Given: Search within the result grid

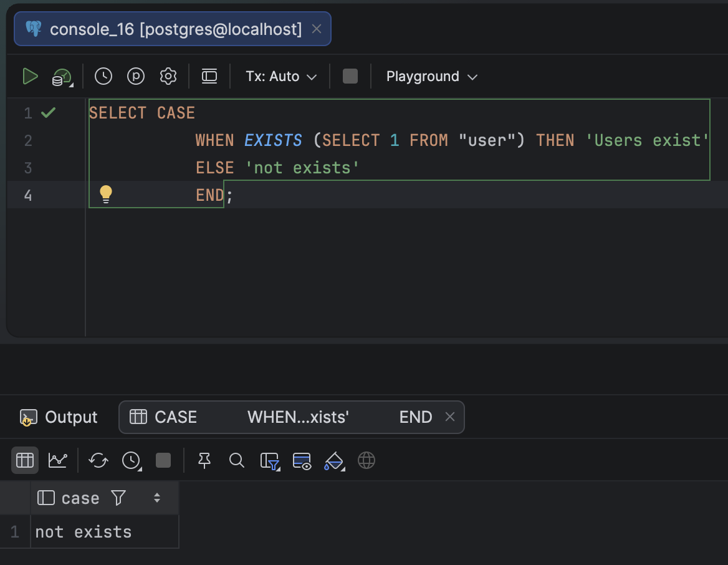Looking at the screenshot, I should click(237, 460).
